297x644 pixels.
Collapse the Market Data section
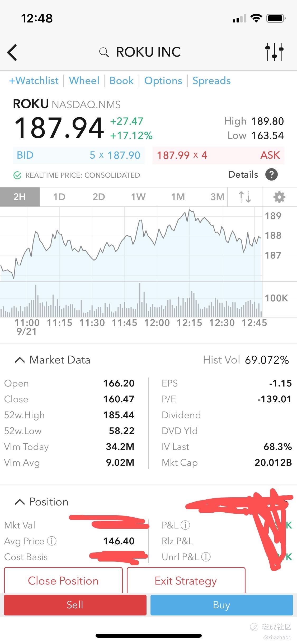click(20, 360)
